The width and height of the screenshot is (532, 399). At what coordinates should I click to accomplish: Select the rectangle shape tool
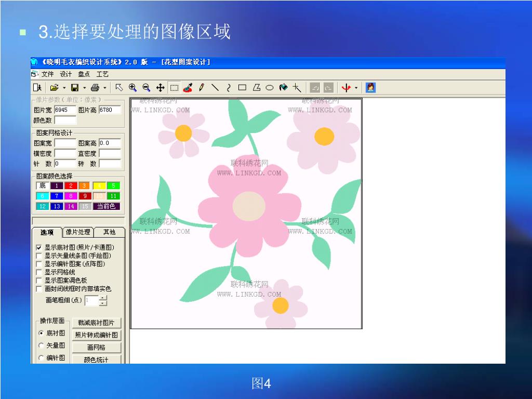[242, 88]
